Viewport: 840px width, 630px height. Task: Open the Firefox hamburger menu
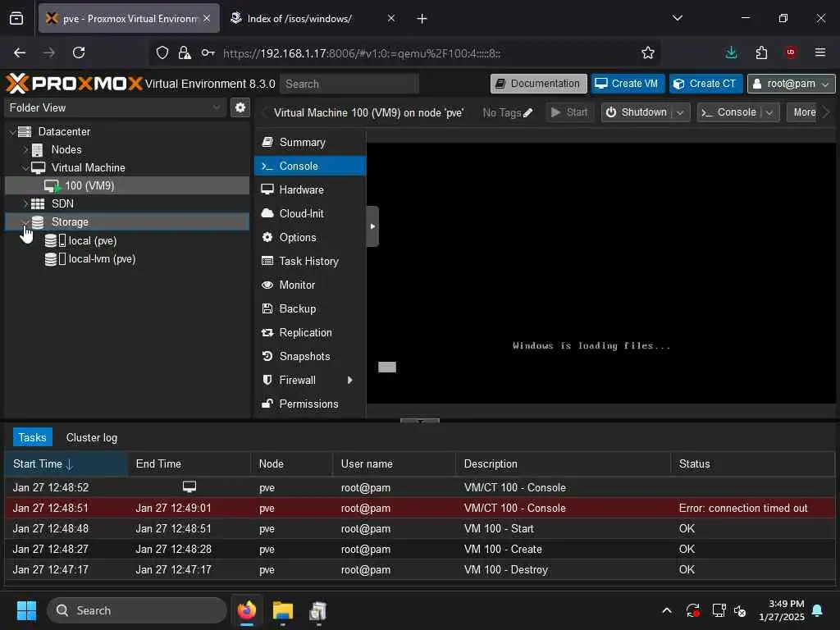tap(819, 52)
